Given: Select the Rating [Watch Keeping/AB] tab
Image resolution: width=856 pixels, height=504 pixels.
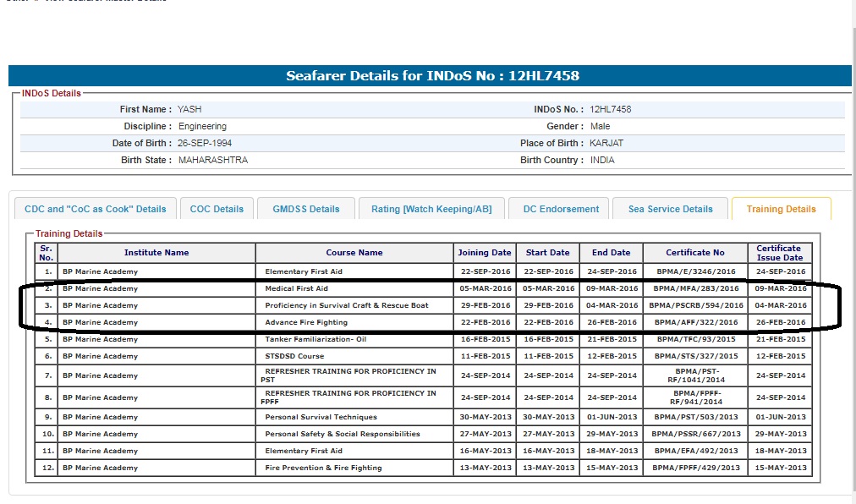Looking at the screenshot, I should point(431,209).
